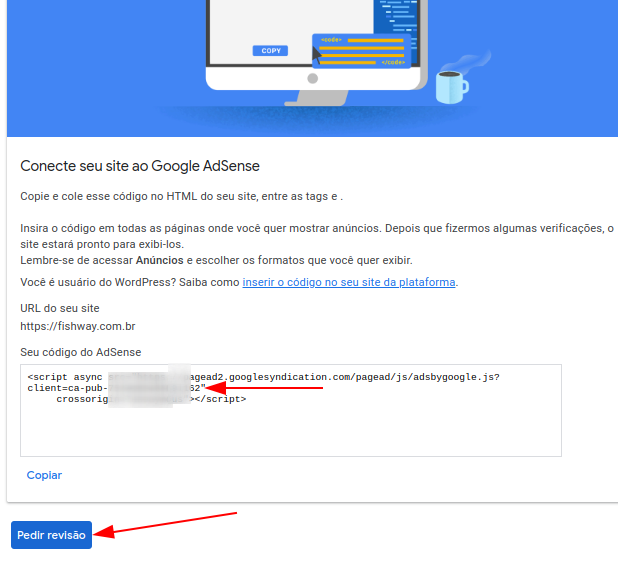Click inside the AdSense code text box
Viewport: 618px width, 568px height.
tap(291, 410)
